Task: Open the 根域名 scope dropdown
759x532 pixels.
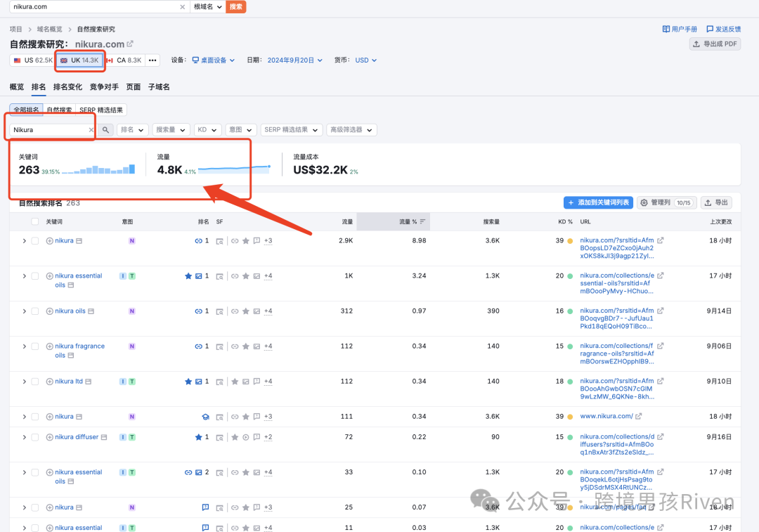Action: (x=207, y=7)
